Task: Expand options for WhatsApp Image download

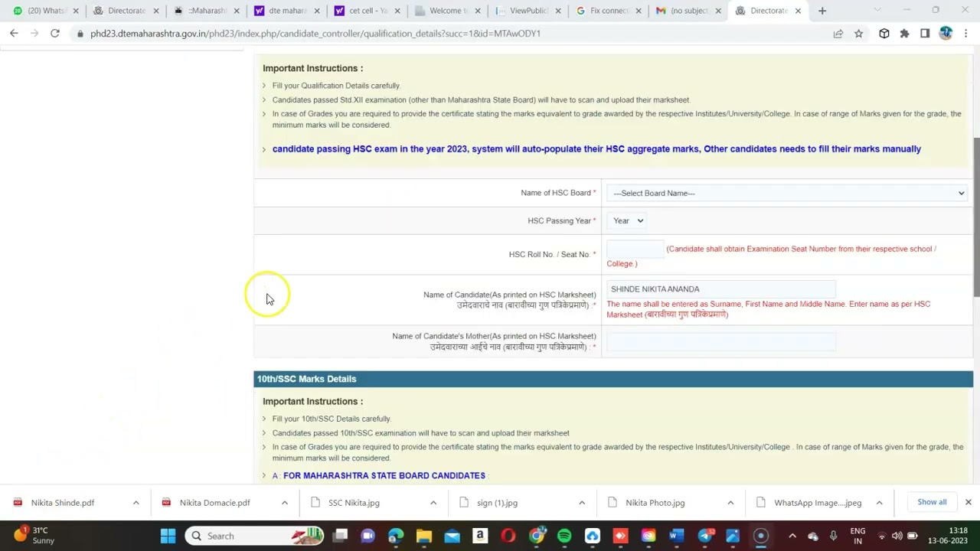Action: tap(879, 503)
